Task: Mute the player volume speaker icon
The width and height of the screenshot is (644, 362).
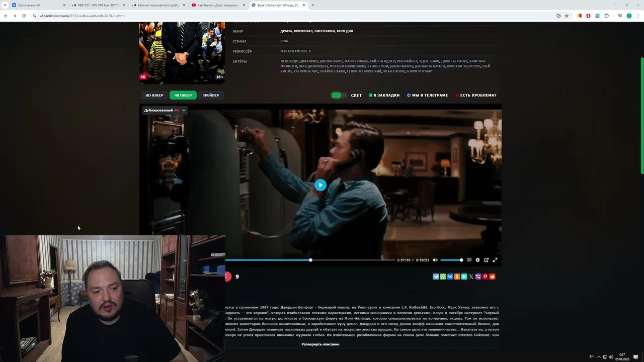Action: pos(435,260)
